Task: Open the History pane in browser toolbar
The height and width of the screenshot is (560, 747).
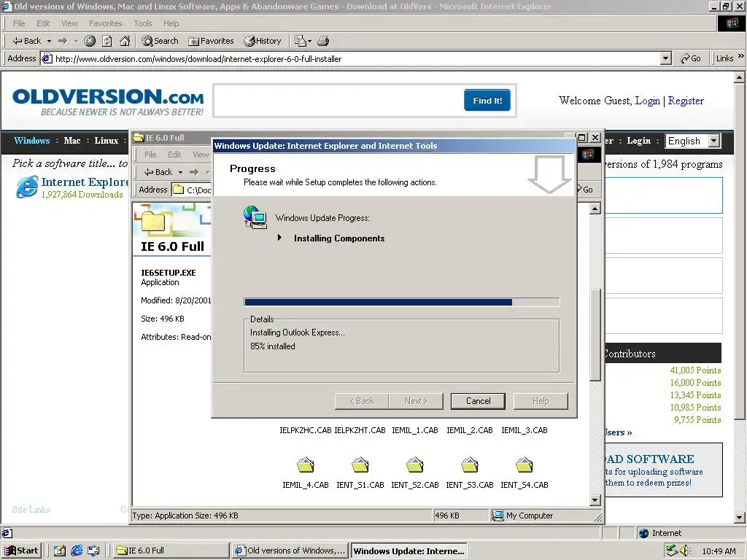Action: [263, 41]
